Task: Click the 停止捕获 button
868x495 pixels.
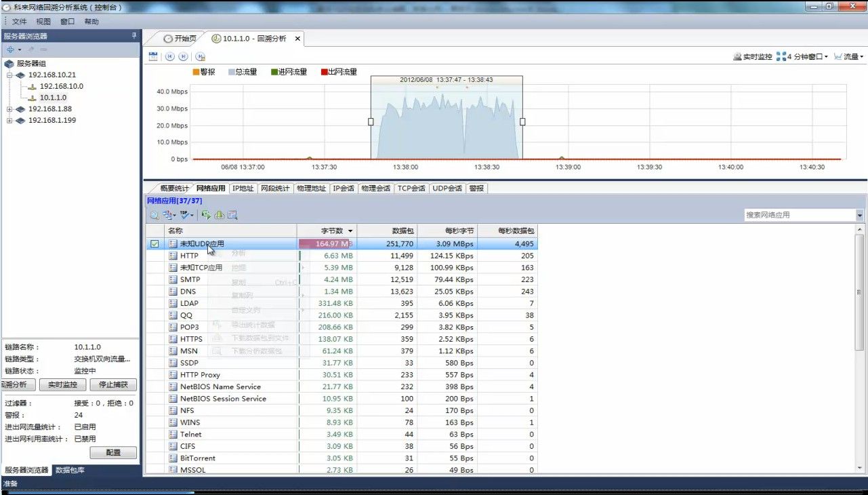Action: click(x=113, y=385)
